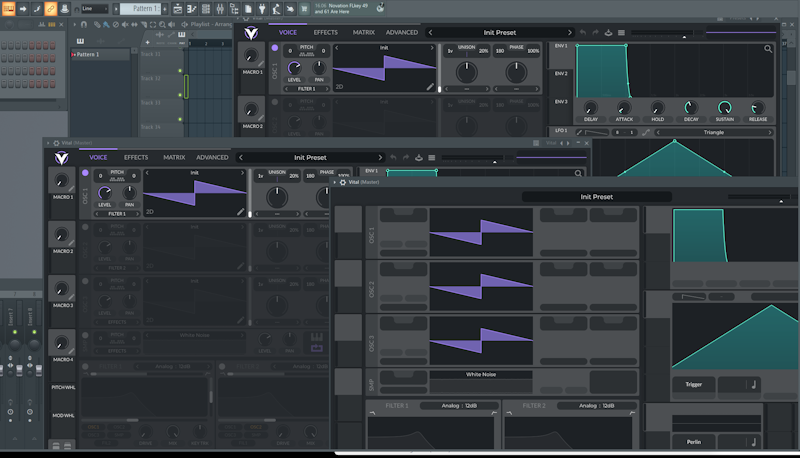The width and height of the screenshot is (800, 458).
Task: Enable the SMP sampler in middle Vital window
Action: tap(85, 335)
